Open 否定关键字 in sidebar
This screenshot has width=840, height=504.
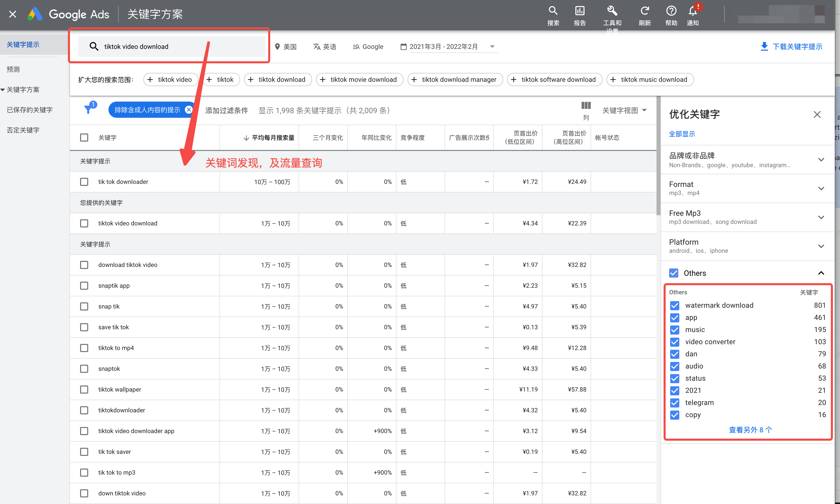(23, 130)
